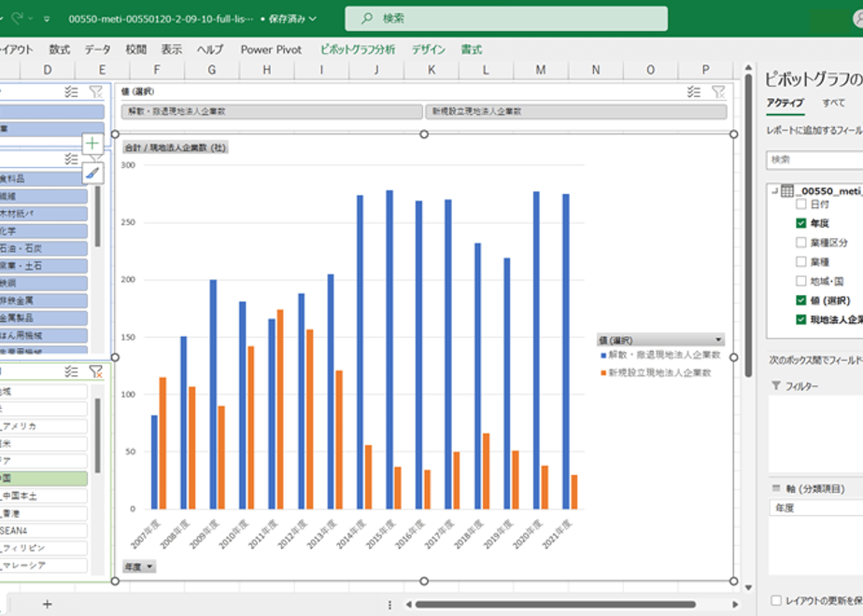Click the 合計 / 現地法人企業数 (社) field button
Image resolution: width=863 pixels, height=616 pixels.
pyautogui.click(x=175, y=147)
